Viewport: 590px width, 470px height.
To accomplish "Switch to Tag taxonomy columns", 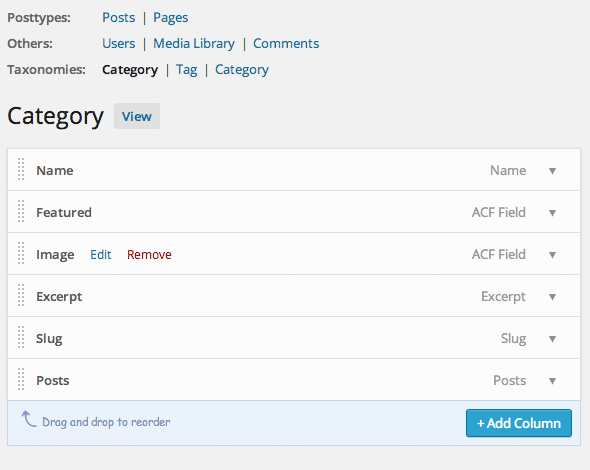I will (187, 70).
